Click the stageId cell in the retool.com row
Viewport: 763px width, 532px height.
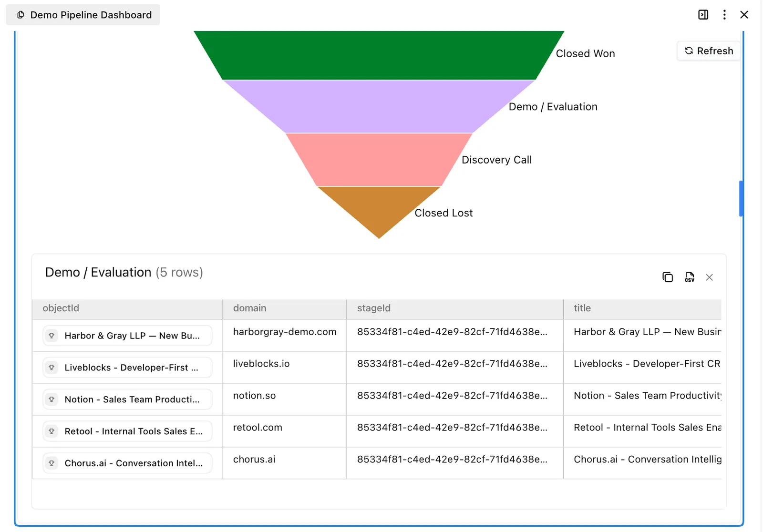455,431
